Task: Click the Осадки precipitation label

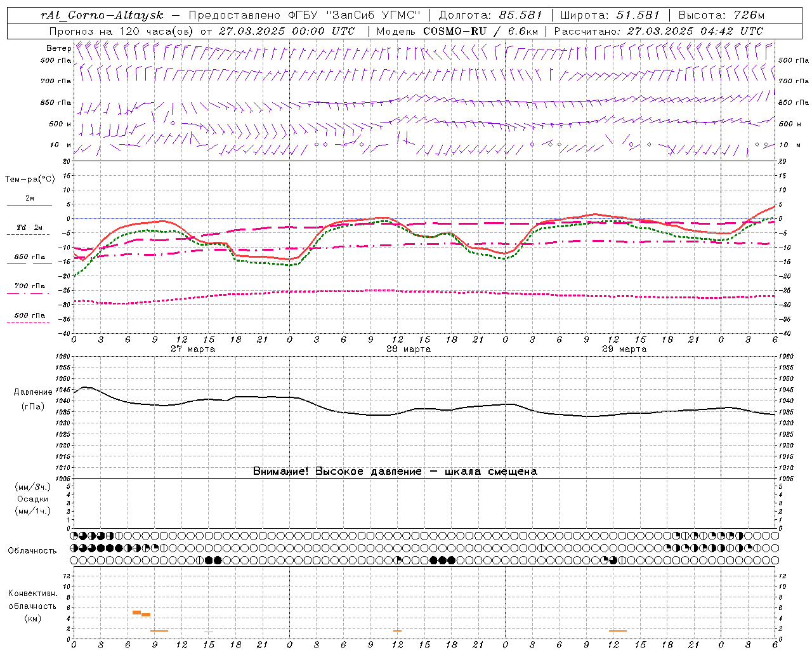Action: tap(33, 499)
